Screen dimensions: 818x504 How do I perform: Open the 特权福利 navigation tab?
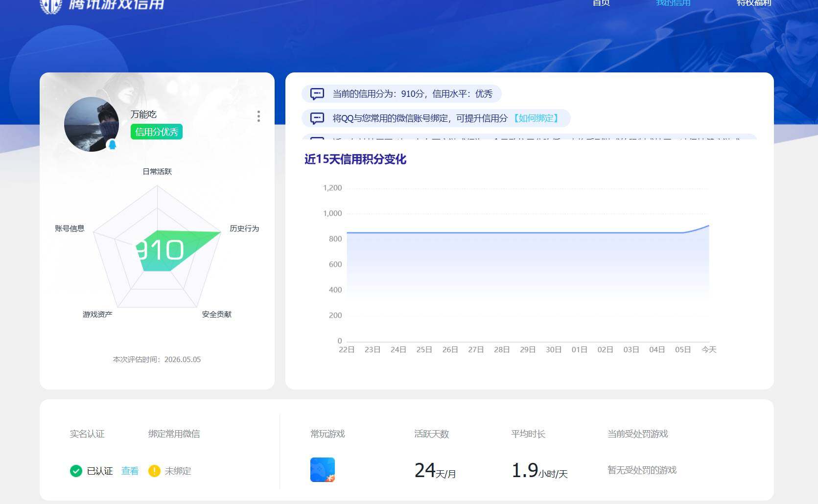click(x=754, y=3)
